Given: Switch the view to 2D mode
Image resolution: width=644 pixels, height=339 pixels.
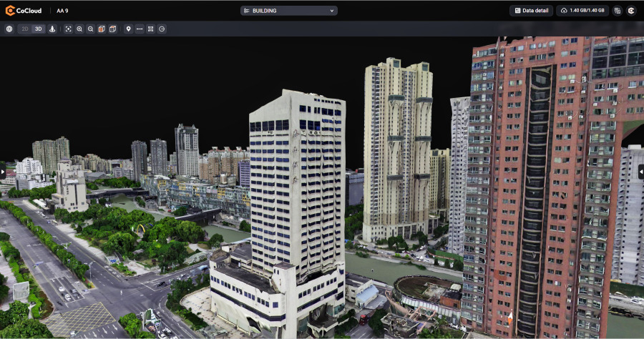Looking at the screenshot, I should pos(25,29).
